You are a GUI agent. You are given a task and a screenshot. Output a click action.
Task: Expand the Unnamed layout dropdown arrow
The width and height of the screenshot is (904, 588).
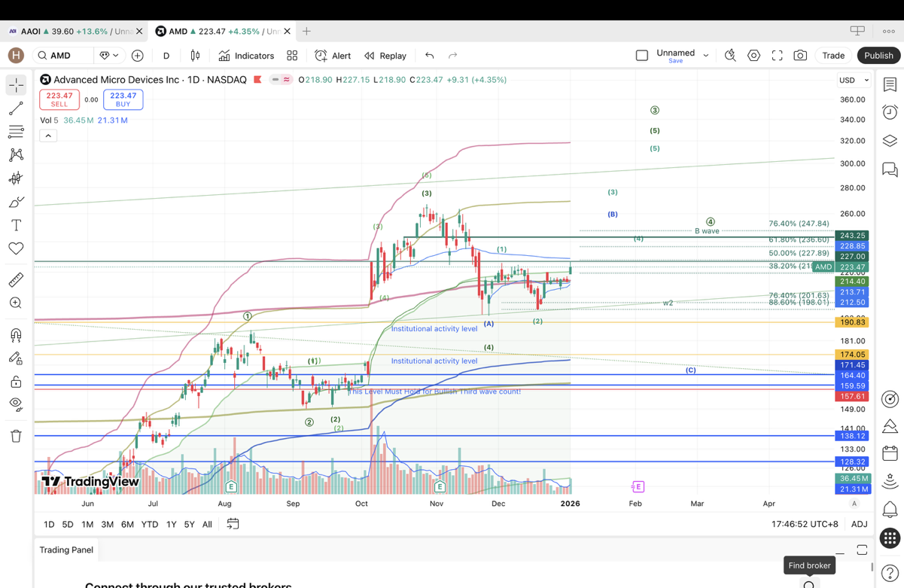(x=706, y=55)
